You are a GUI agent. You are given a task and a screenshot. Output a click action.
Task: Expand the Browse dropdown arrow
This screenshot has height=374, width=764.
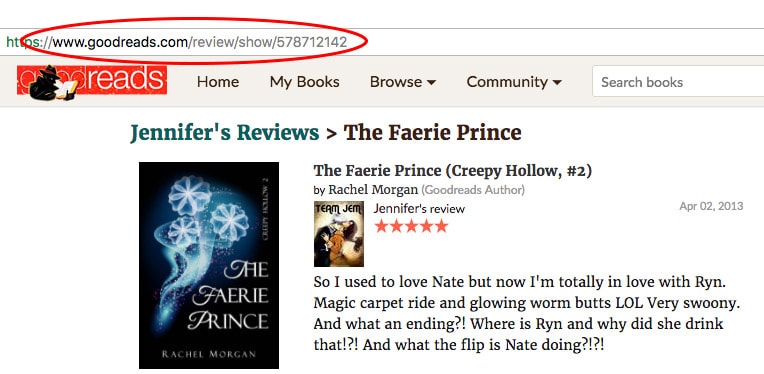pyautogui.click(x=431, y=83)
